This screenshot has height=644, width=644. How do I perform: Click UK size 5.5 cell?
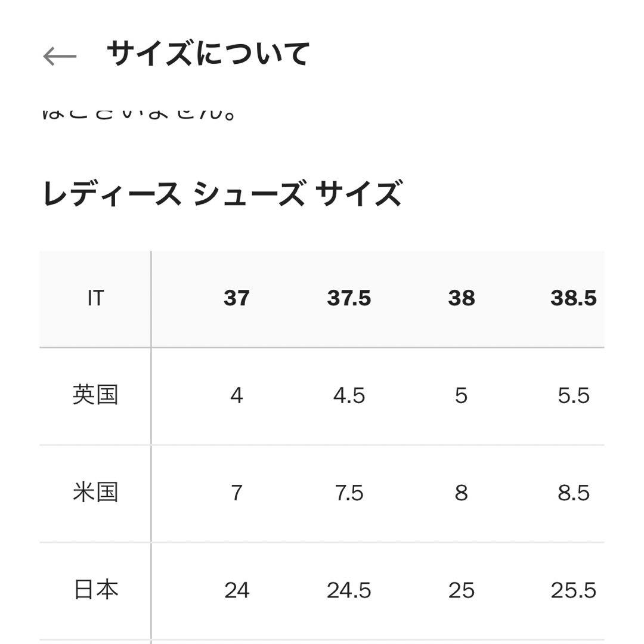point(574,395)
